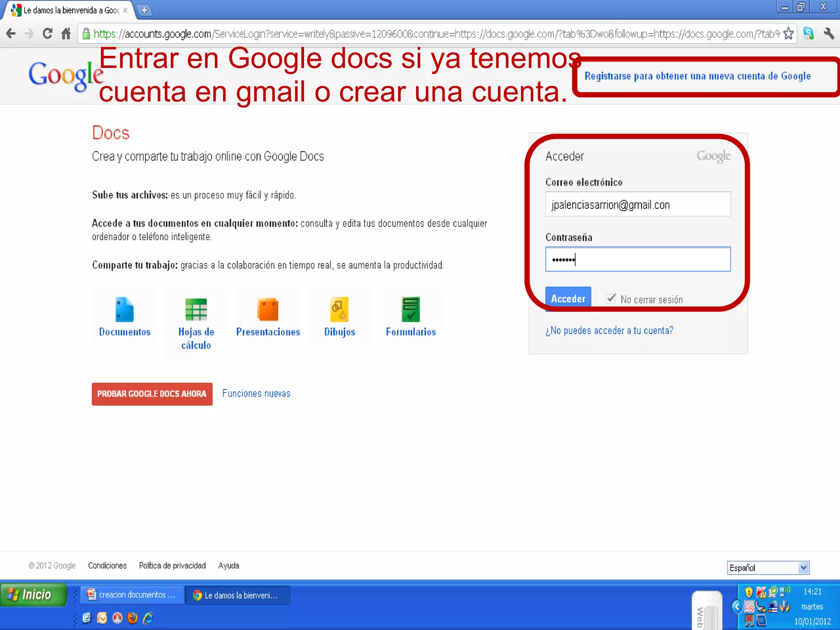The height and width of the screenshot is (630, 840).
Task: Click the Contraseña password field
Action: (x=638, y=259)
